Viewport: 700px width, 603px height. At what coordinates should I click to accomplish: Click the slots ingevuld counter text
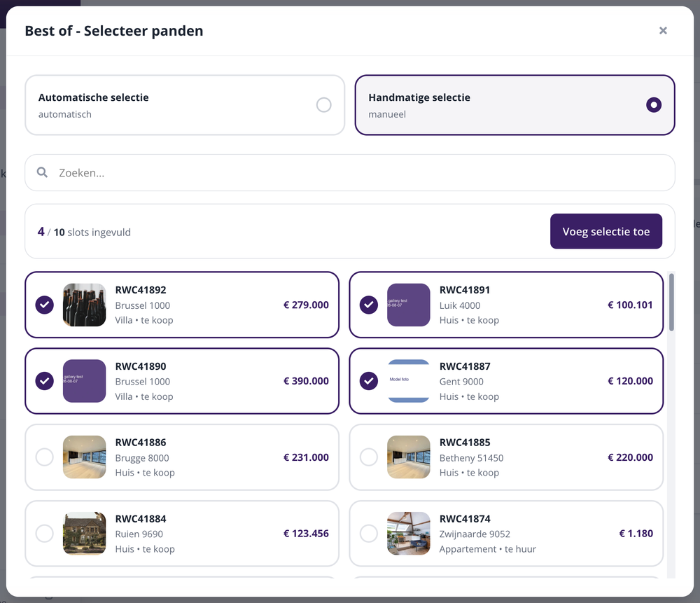pyautogui.click(x=85, y=232)
